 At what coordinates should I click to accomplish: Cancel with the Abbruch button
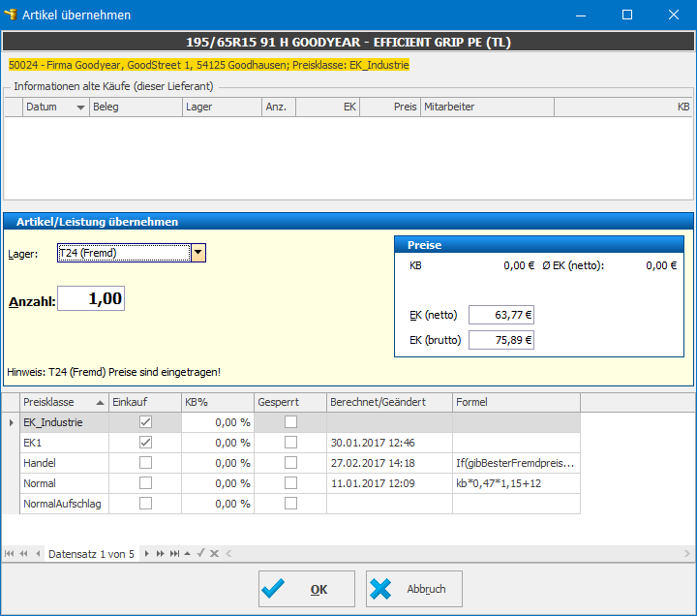414,589
